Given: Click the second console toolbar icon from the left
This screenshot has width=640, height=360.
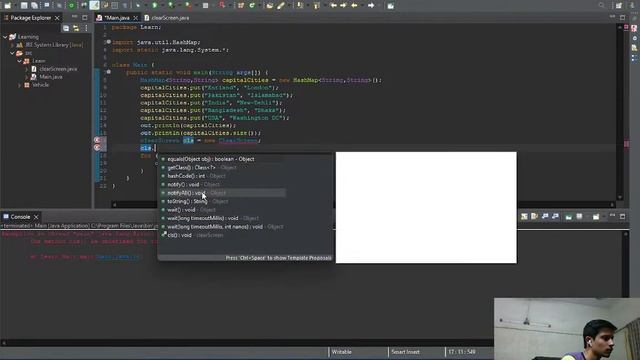Looking at the screenshot, I should click(x=534, y=216).
